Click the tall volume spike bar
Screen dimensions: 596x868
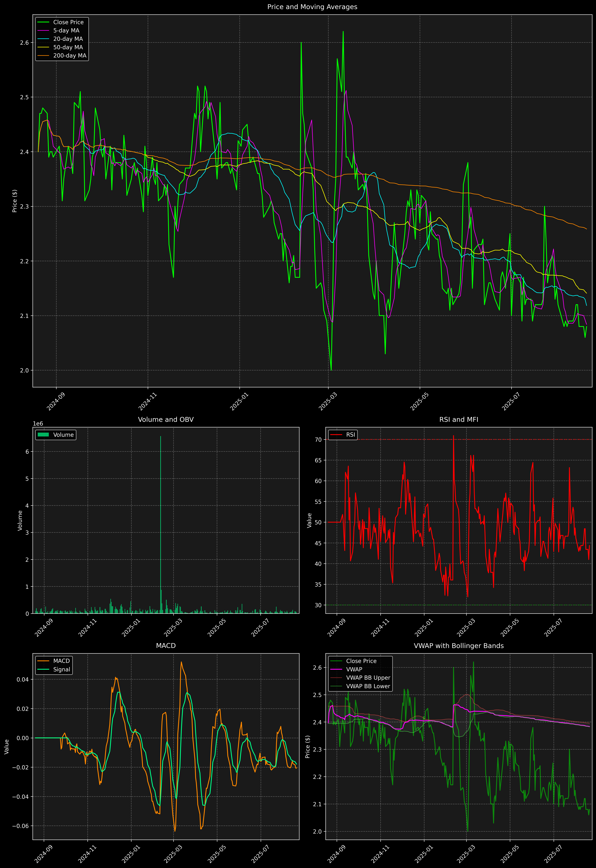(x=161, y=523)
